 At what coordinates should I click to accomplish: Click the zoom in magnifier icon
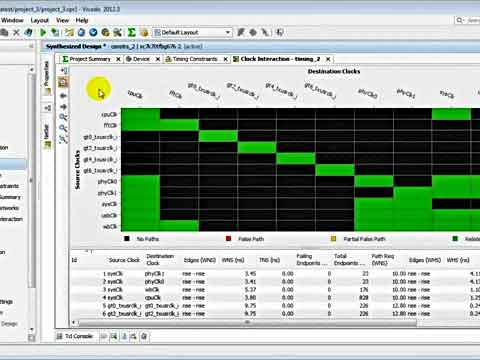coord(63,117)
